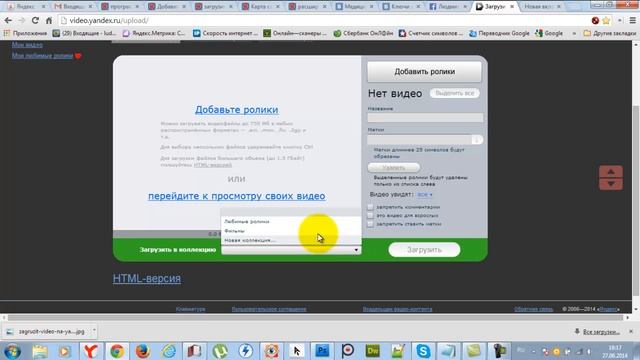Screen dimensions: 640x360
Task: Switch to the Gmail inbox tab
Action: tap(73, 7)
